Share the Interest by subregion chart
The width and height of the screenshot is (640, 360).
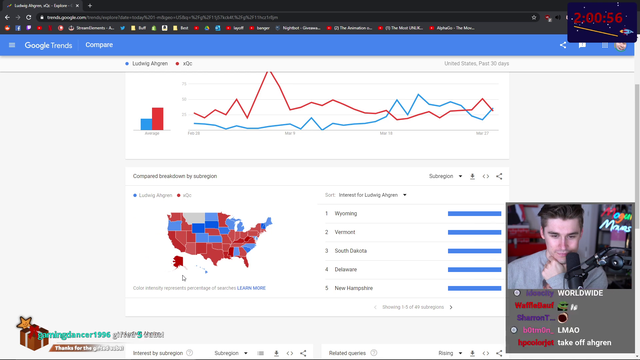[x=303, y=353]
